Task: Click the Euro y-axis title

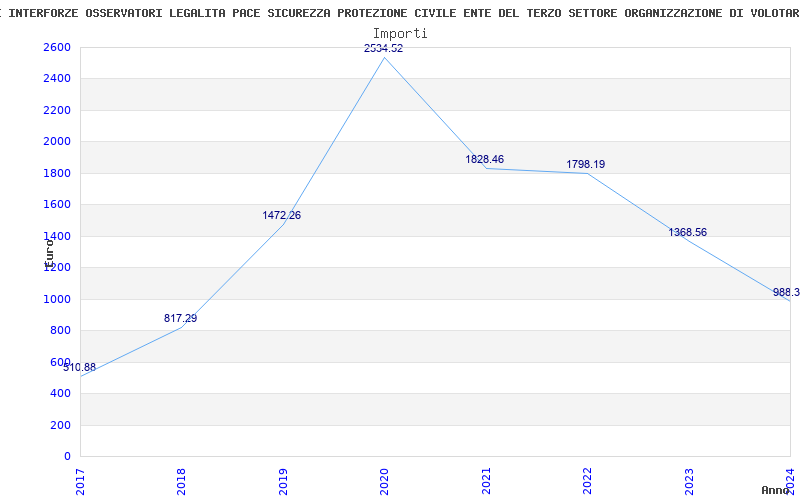Action: (x=49, y=254)
